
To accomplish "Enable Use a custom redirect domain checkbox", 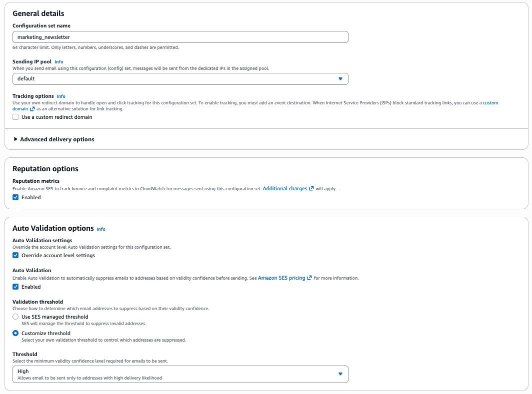I will pos(16,117).
